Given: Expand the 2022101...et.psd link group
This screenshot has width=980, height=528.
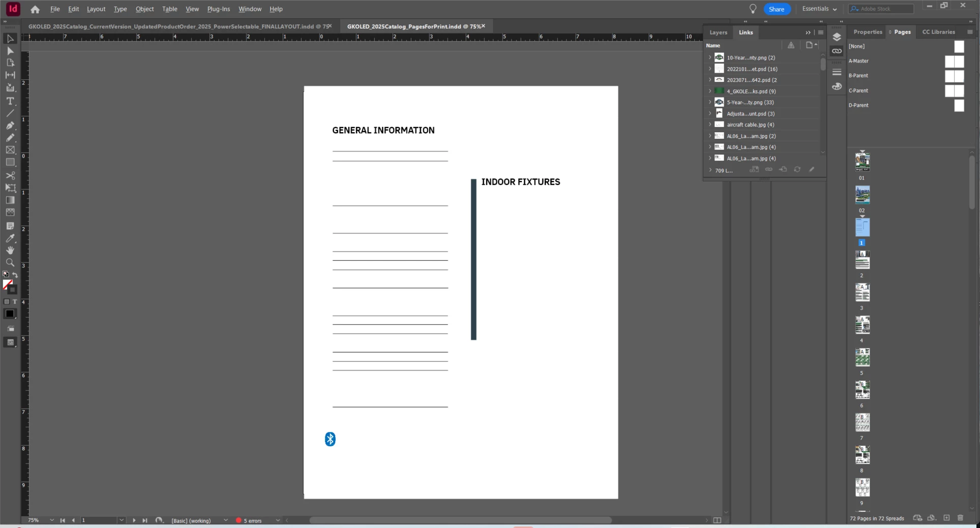Looking at the screenshot, I should click(710, 69).
